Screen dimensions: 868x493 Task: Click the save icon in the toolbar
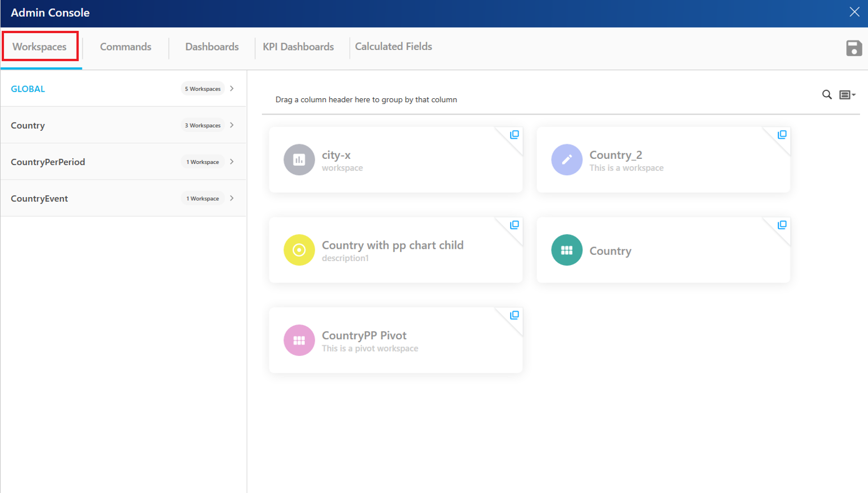(855, 48)
